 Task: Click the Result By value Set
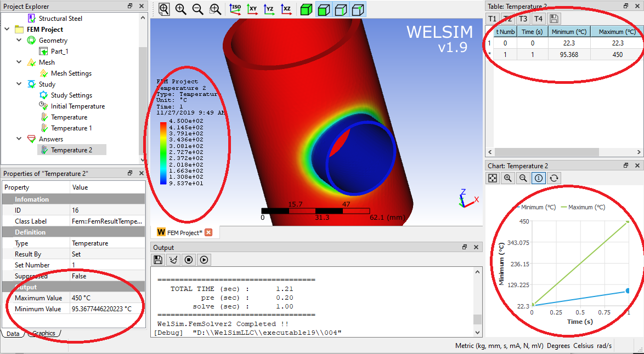[x=108, y=254]
